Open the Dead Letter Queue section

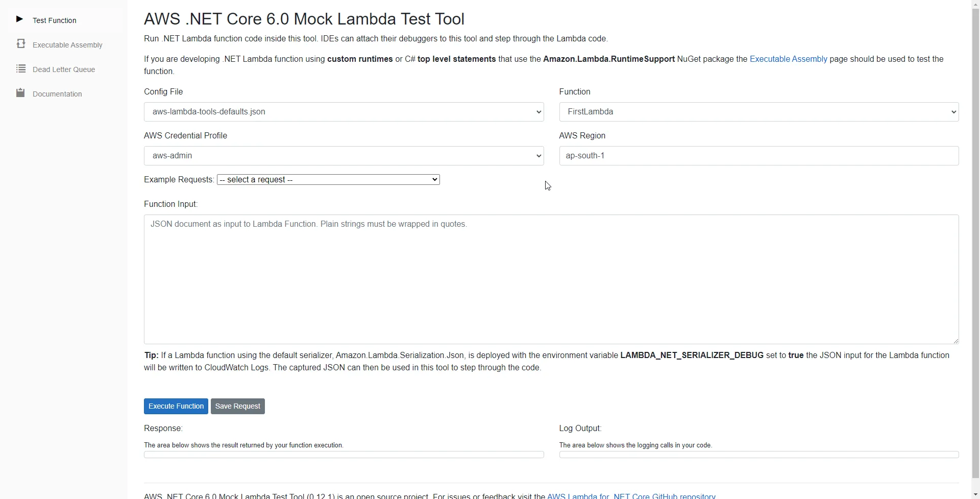pos(63,69)
